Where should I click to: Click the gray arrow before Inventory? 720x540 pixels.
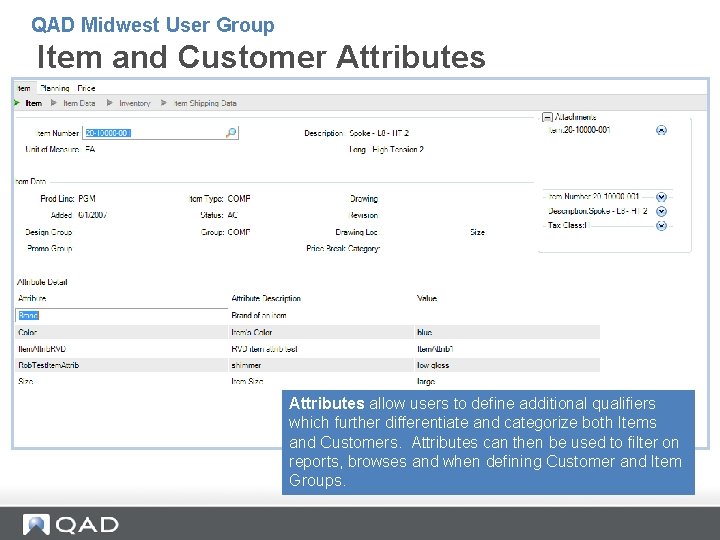110,103
